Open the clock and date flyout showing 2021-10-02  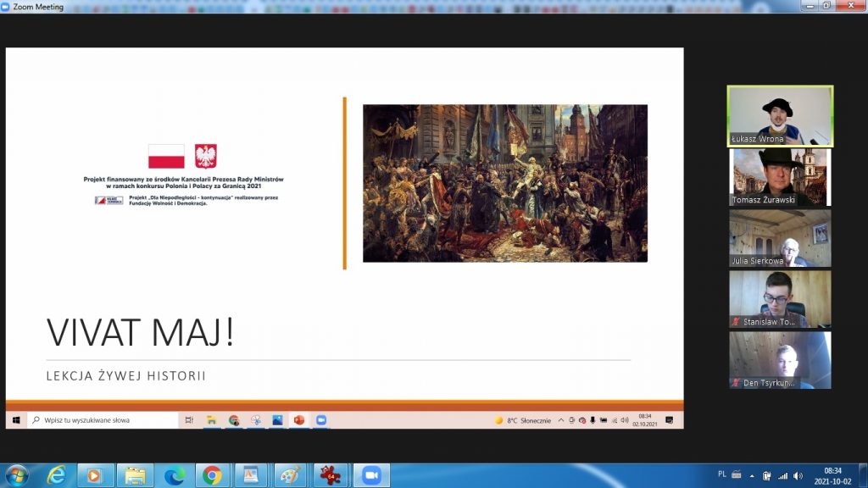pos(833,475)
